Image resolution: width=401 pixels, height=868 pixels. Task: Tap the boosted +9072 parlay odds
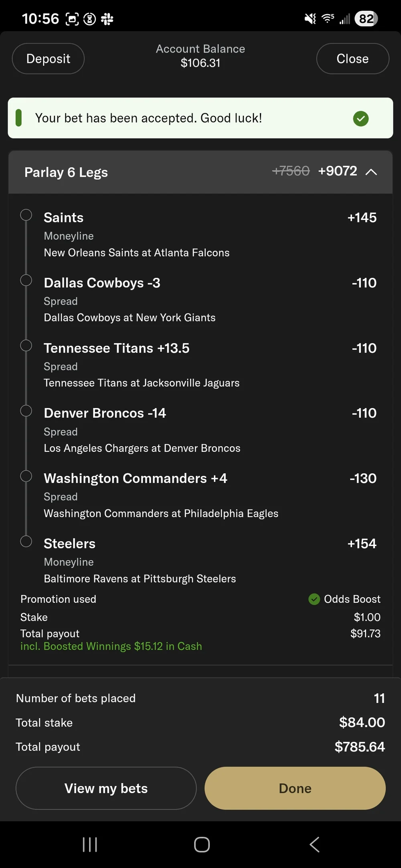337,171
